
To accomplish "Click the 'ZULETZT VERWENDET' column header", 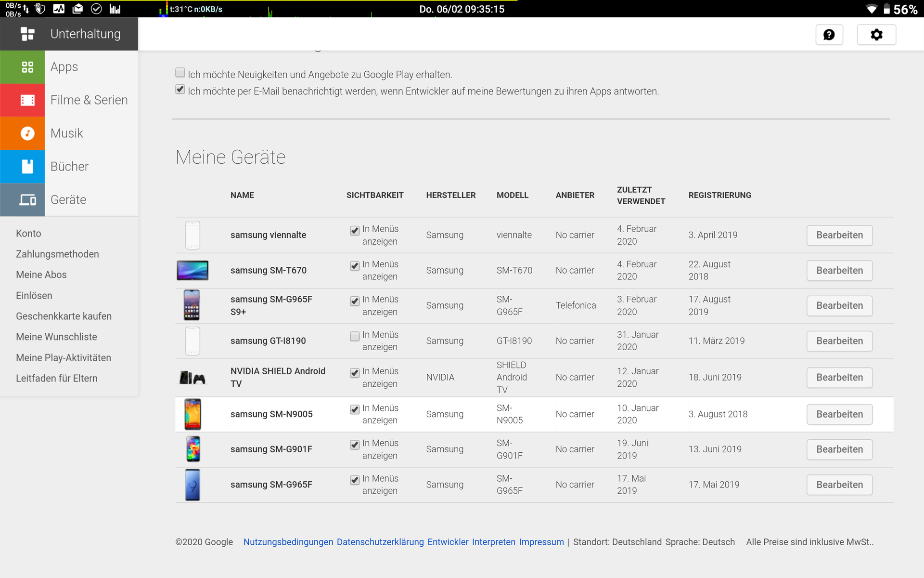I will point(641,196).
